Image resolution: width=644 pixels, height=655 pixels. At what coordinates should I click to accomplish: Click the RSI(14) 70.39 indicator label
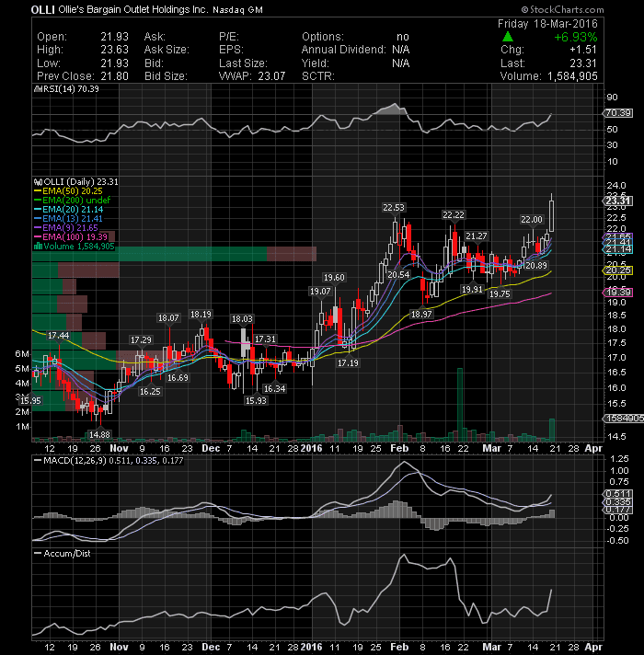(67, 89)
